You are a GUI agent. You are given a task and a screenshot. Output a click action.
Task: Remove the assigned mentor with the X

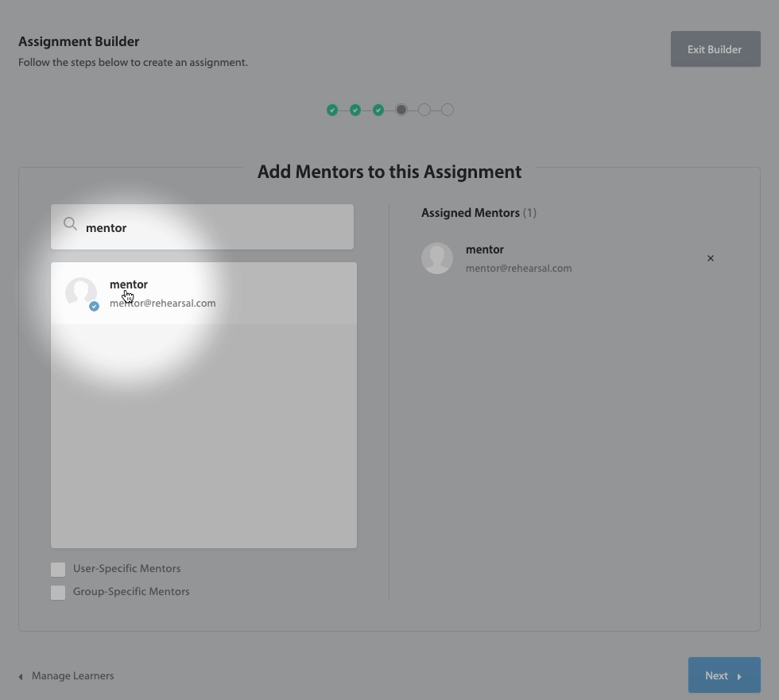(x=711, y=258)
